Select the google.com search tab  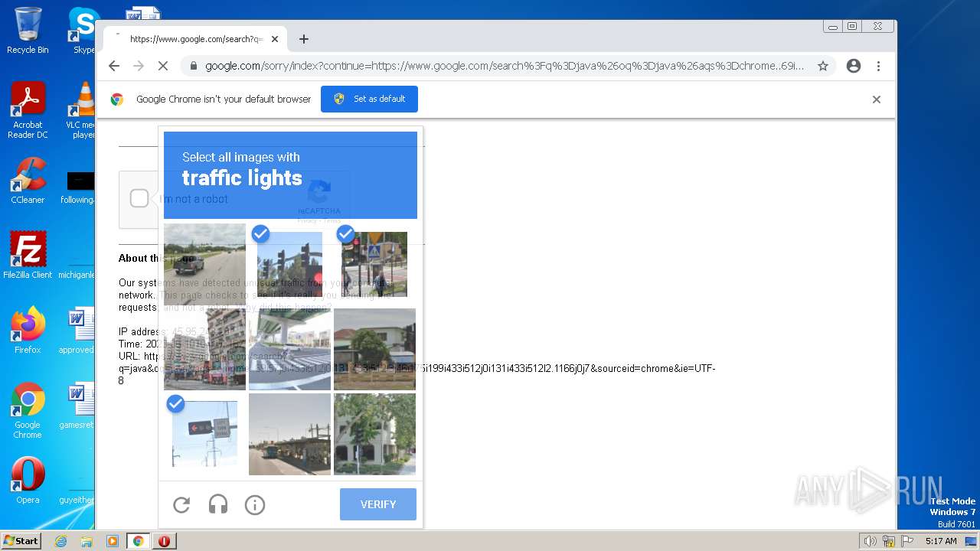click(194, 39)
